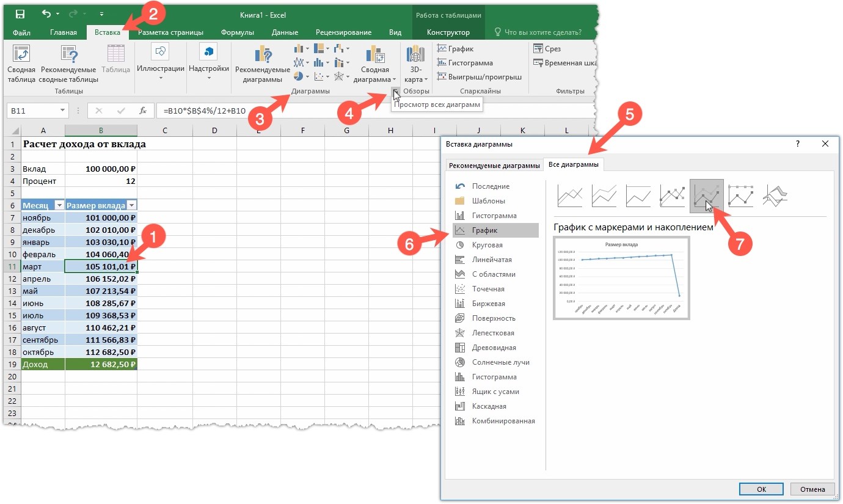Click the Срез filter button

[547, 49]
